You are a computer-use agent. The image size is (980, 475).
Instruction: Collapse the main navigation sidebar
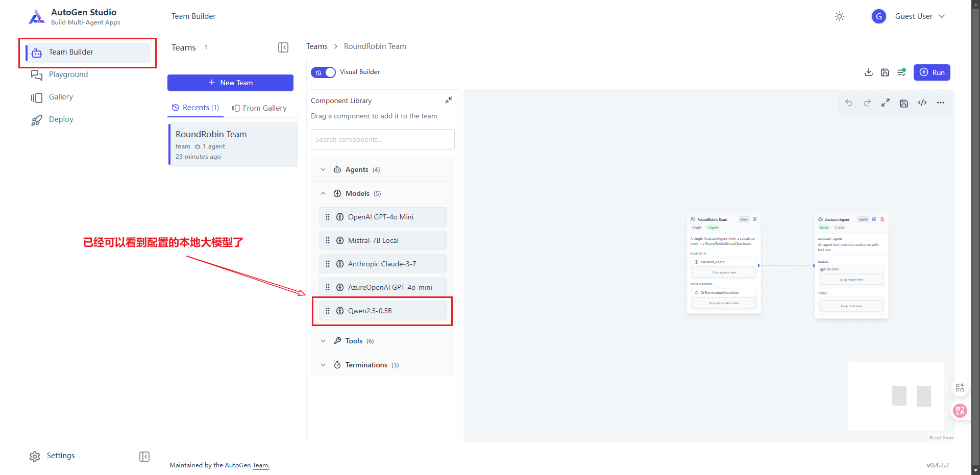144,457
